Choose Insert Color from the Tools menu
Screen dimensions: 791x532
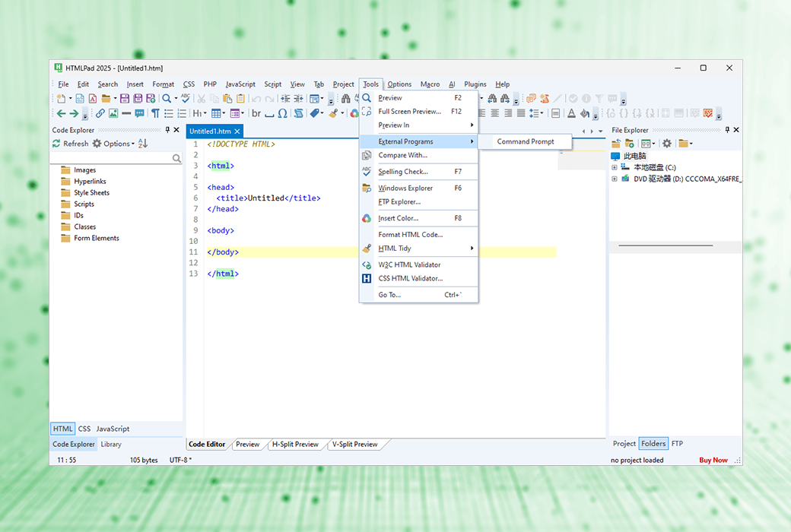pyautogui.click(x=419, y=218)
